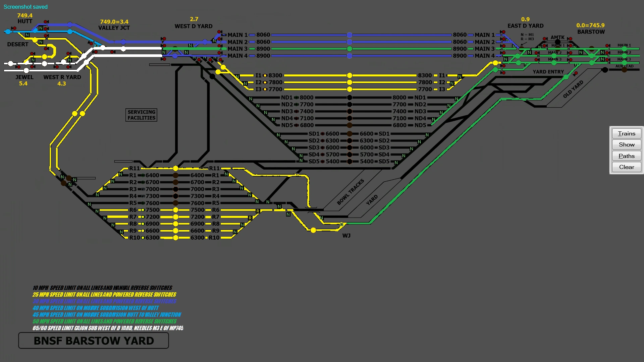Select the green node on MAIN 3 8900 track
Screen dimensions: 644x362
pos(350,49)
